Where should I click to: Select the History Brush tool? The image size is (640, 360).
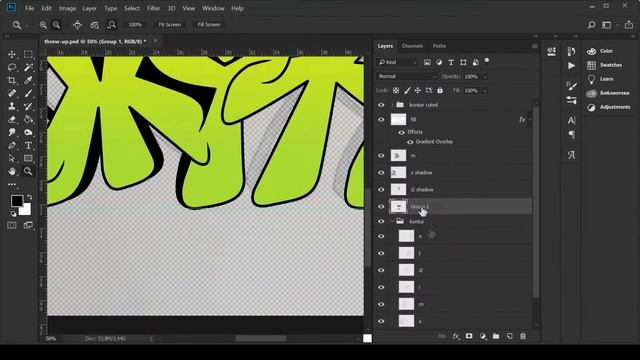click(x=28, y=107)
